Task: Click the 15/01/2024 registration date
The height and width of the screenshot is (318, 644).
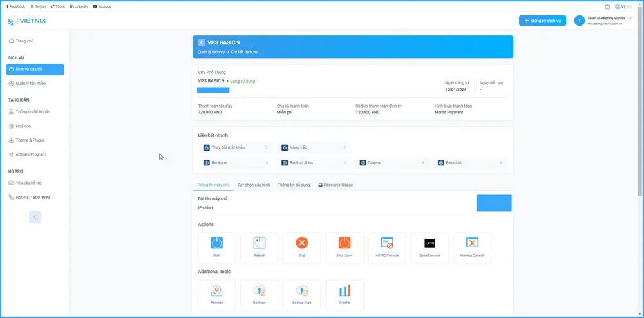Action: point(455,89)
